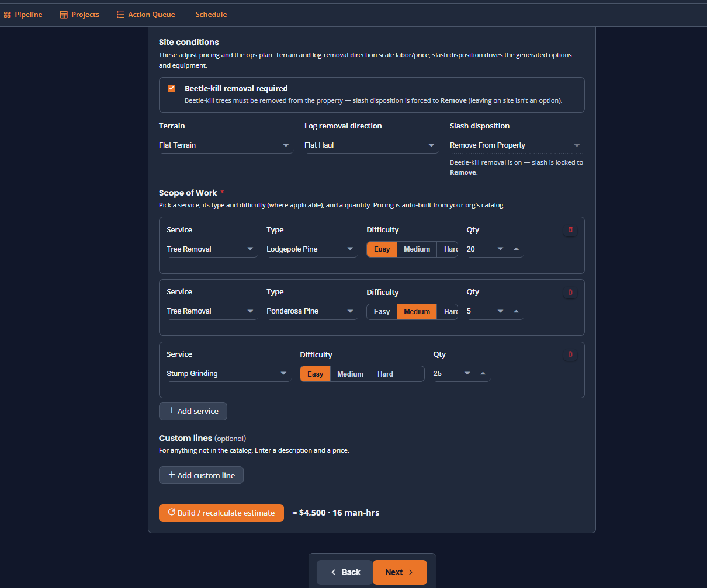Screen dimensions: 707x588
Task: Increase quantity for Lodgepole Pine row
Action: (x=516, y=249)
